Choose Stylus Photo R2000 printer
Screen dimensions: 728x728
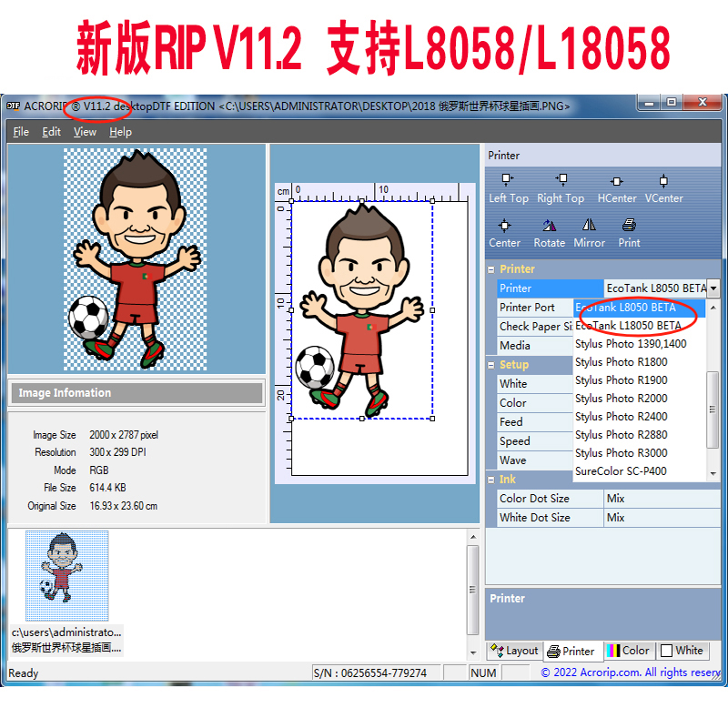tap(640, 399)
